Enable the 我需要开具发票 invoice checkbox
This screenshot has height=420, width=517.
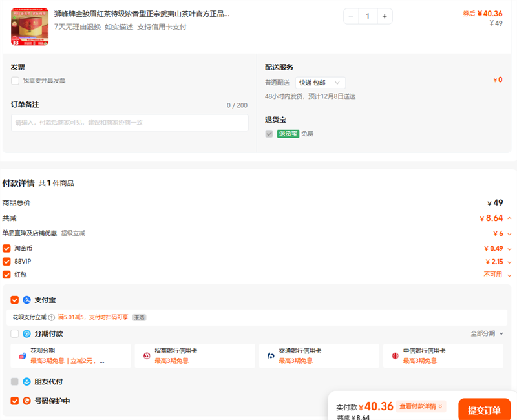click(15, 81)
